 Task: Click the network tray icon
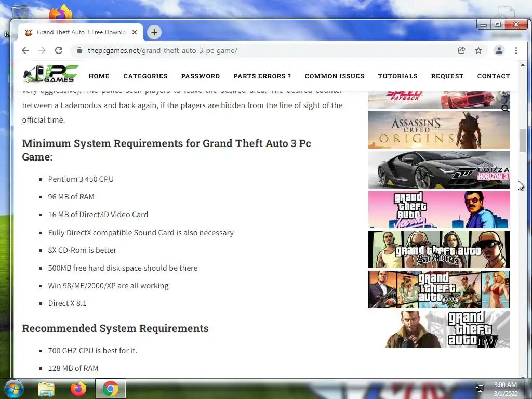click(x=480, y=389)
